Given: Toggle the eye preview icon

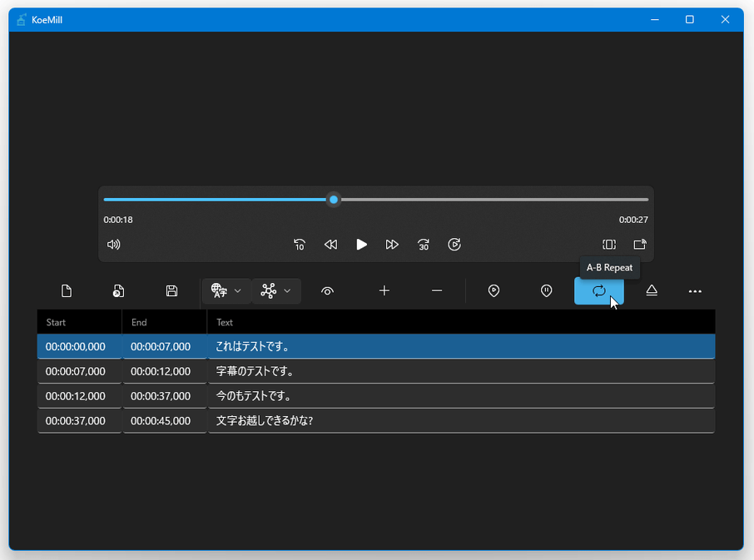Looking at the screenshot, I should pyautogui.click(x=327, y=291).
